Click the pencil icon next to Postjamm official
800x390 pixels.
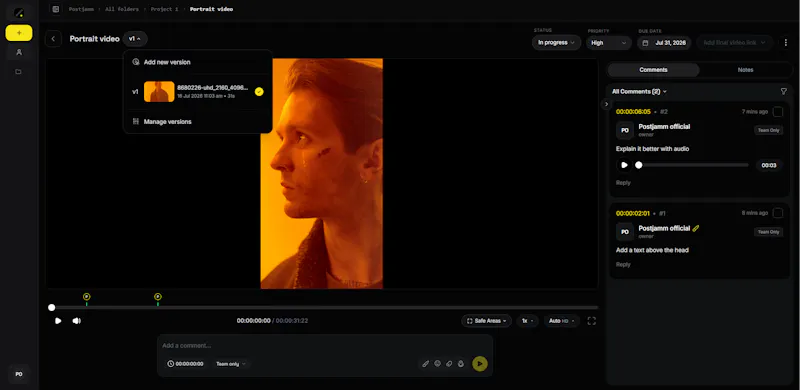pyautogui.click(x=696, y=228)
